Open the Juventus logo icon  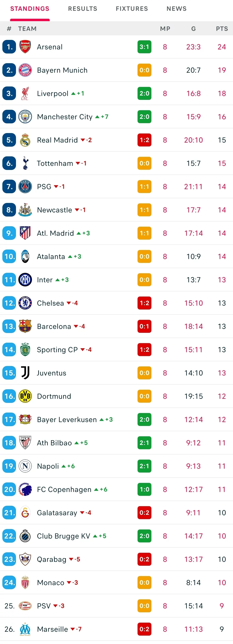[25, 373]
